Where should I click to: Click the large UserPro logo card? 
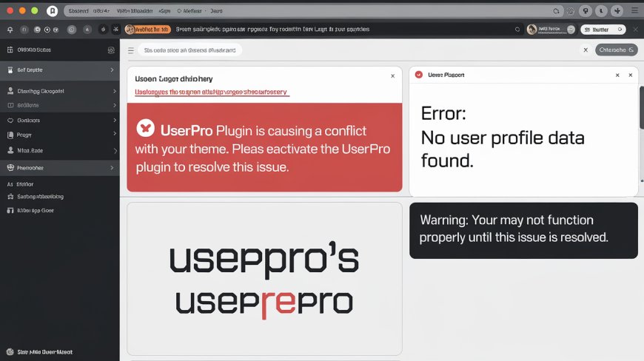tap(264, 279)
